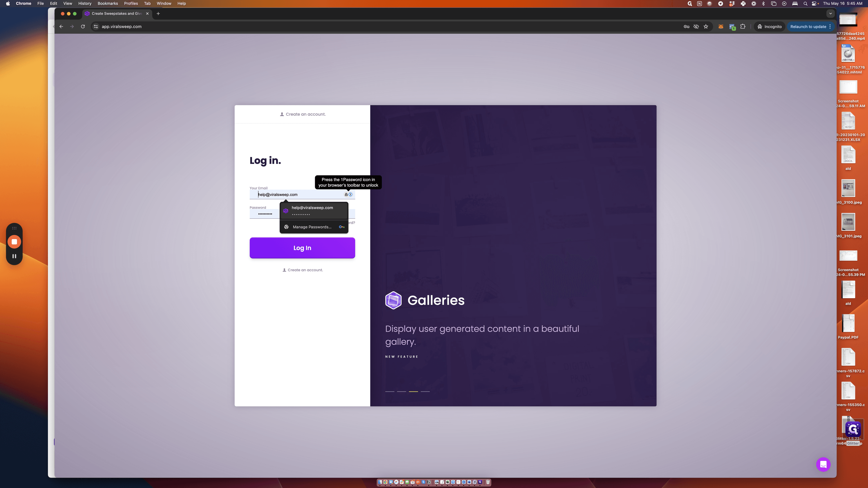Open the MetaMask fox extension
The image size is (868, 488).
(x=721, y=27)
